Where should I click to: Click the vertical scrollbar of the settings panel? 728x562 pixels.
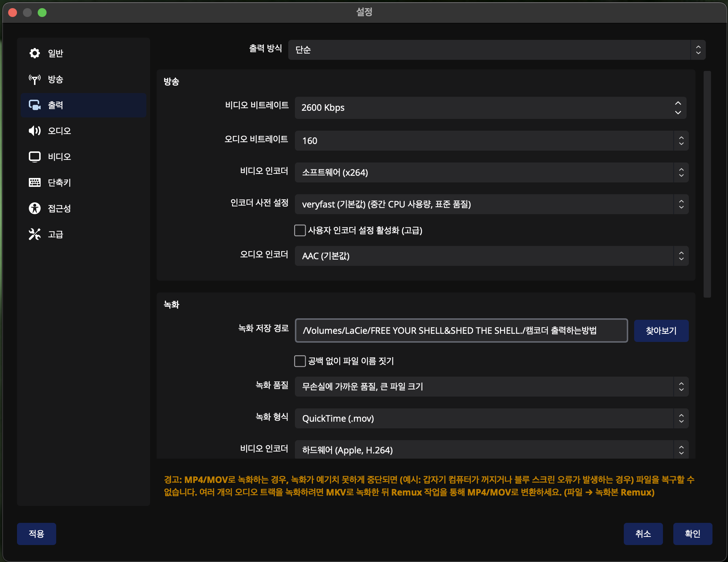(x=707, y=184)
